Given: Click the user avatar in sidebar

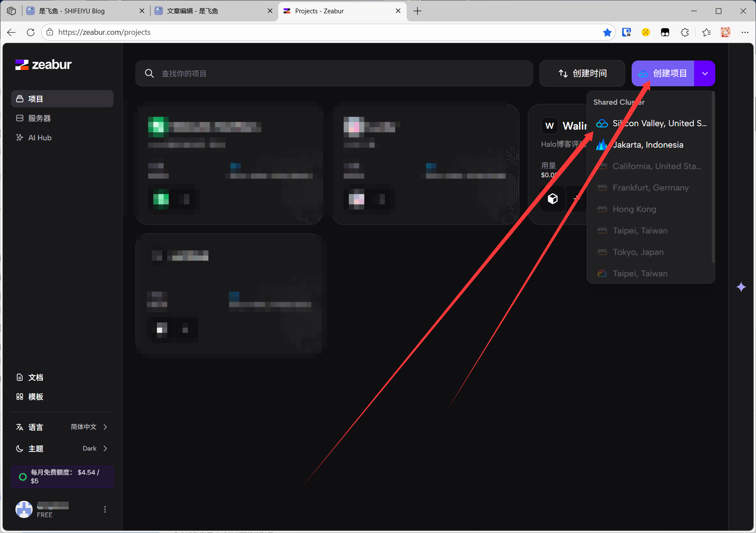Looking at the screenshot, I should pyautogui.click(x=24, y=509).
